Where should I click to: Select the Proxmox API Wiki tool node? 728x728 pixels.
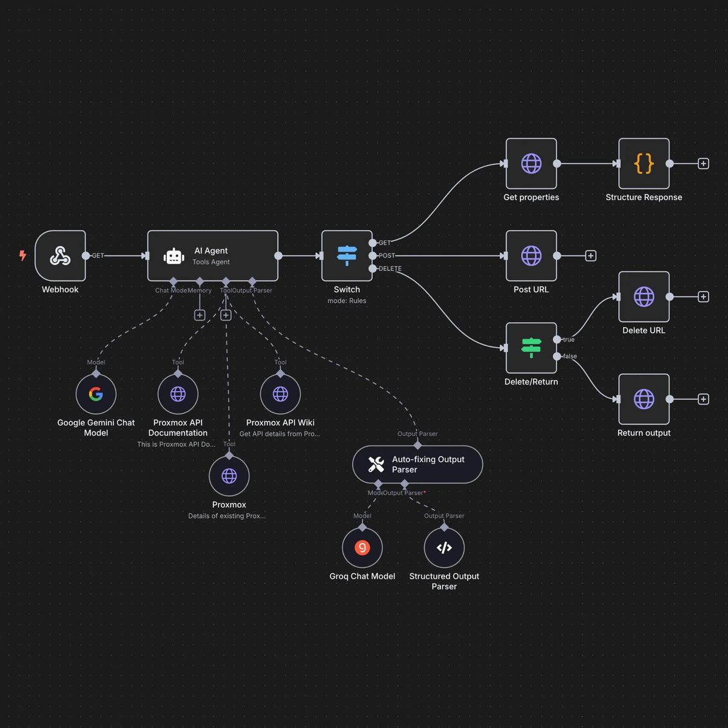click(280, 394)
